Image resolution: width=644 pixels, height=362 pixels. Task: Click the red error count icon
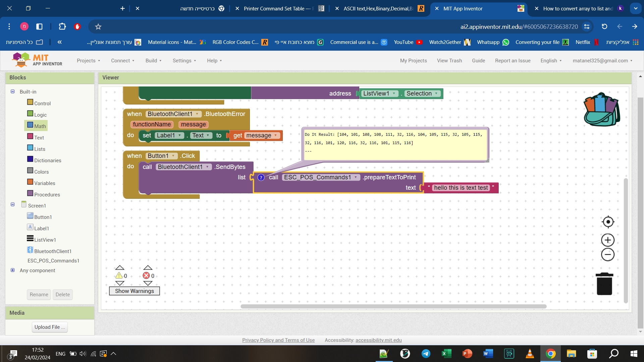(146, 276)
